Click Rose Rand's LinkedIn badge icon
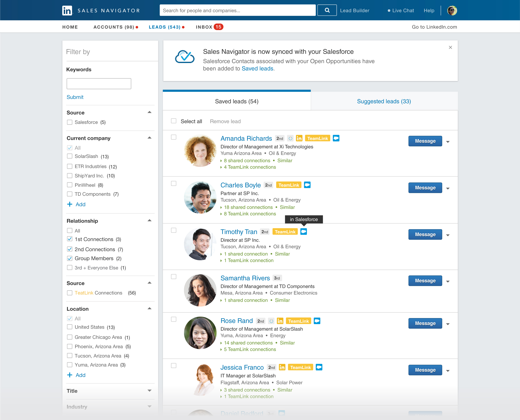The image size is (520, 420). click(280, 321)
